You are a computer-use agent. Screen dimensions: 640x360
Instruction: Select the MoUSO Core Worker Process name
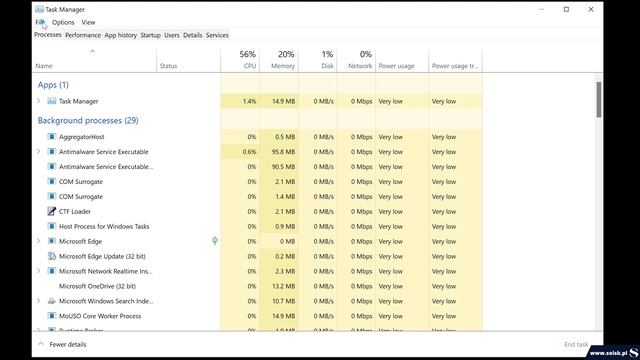(100, 316)
